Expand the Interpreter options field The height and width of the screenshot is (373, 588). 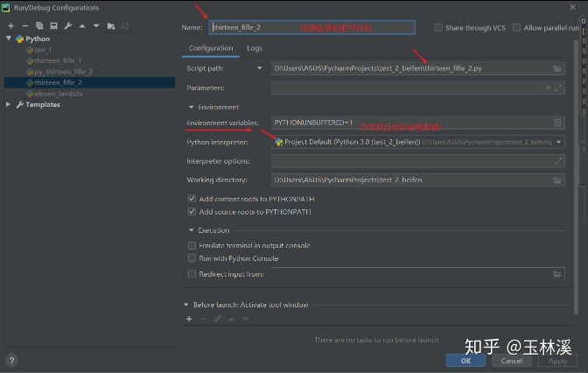click(558, 161)
